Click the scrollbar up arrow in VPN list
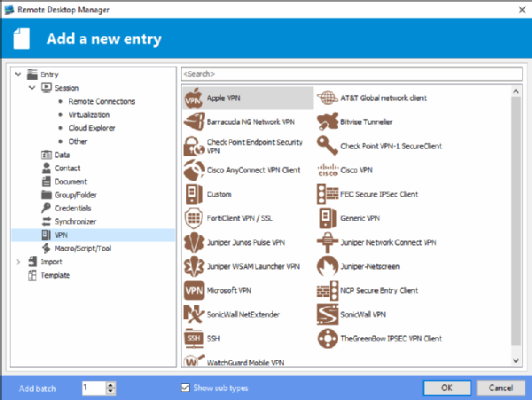 click(516, 91)
